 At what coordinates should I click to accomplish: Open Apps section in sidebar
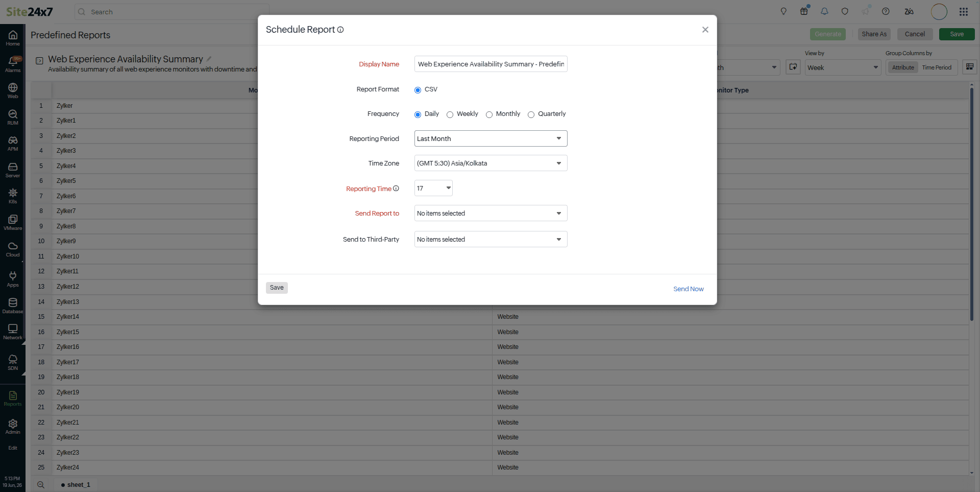point(13,279)
